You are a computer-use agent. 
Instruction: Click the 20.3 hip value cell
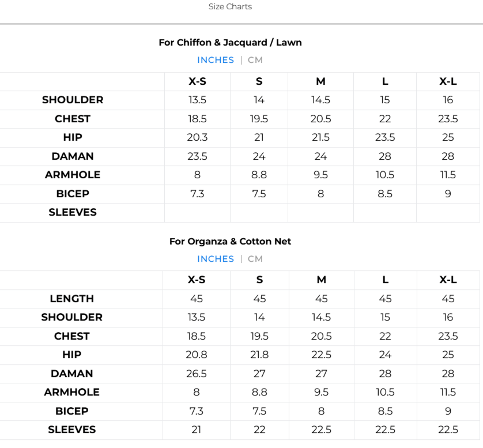click(197, 137)
